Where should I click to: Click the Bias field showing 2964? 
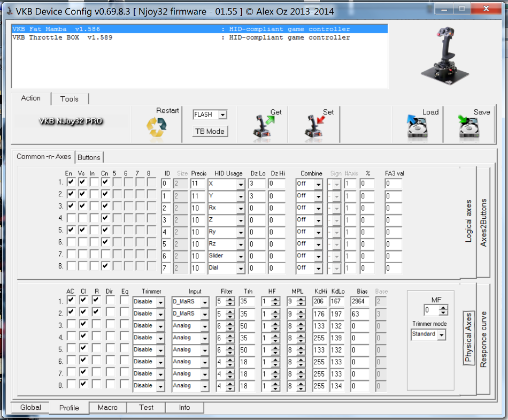coord(360,302)
